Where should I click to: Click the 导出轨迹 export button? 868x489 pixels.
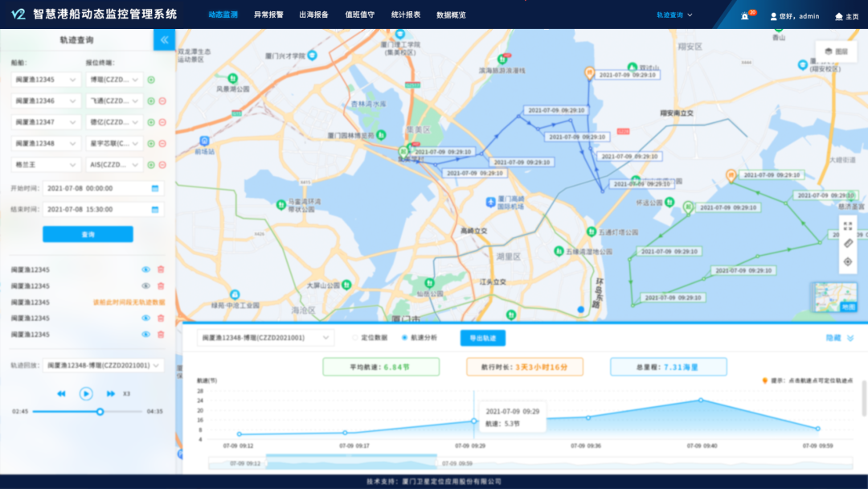coord(482,338)
